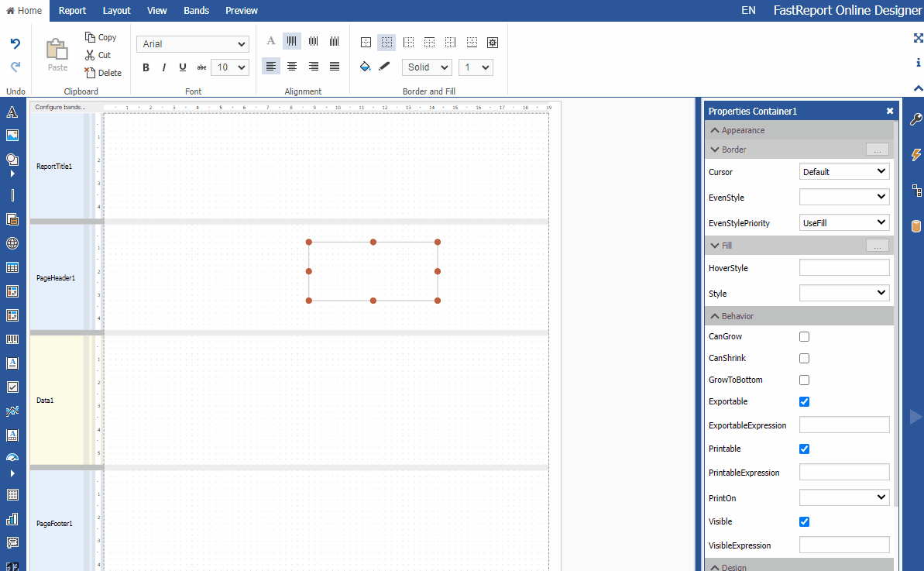This screenshot has height=571, width=924.
Task: Open the Bands tab
Action: 196,11
